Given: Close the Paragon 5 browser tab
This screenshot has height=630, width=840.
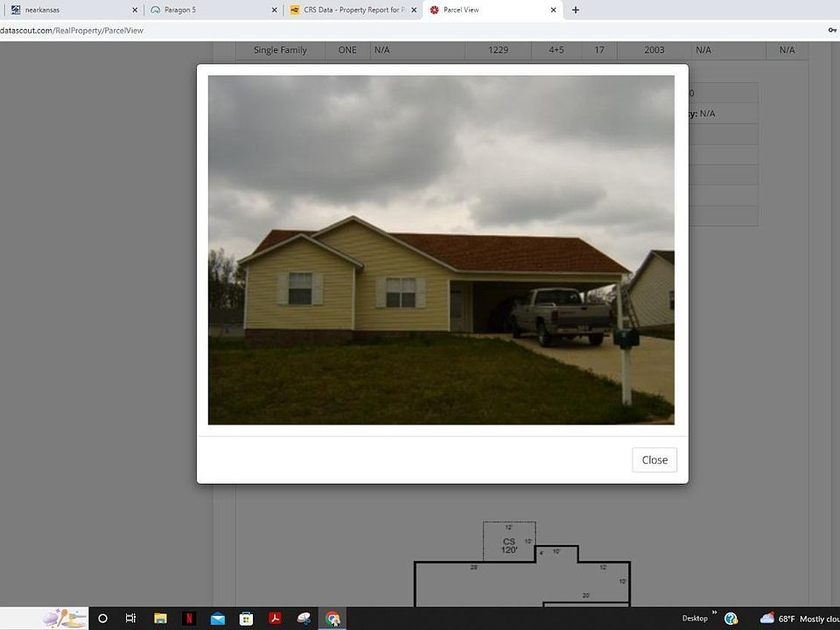Looking at the screenshot, I should pos(274,10).
